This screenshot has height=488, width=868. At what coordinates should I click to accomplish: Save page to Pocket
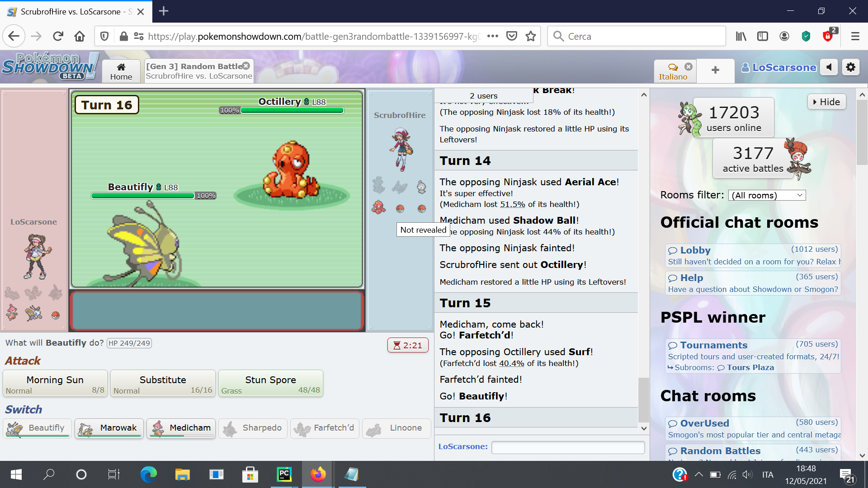coord(512,36)
